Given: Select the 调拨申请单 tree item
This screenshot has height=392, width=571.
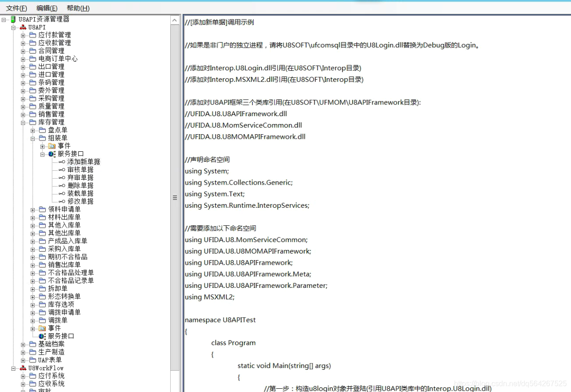Looking at the screenshot, I should point(64,312).
